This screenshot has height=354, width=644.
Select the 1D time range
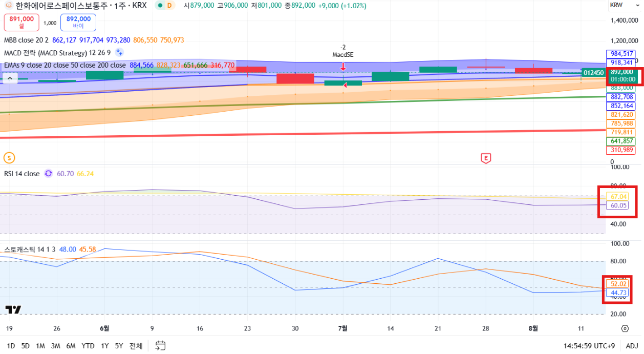tap(11, 346)
